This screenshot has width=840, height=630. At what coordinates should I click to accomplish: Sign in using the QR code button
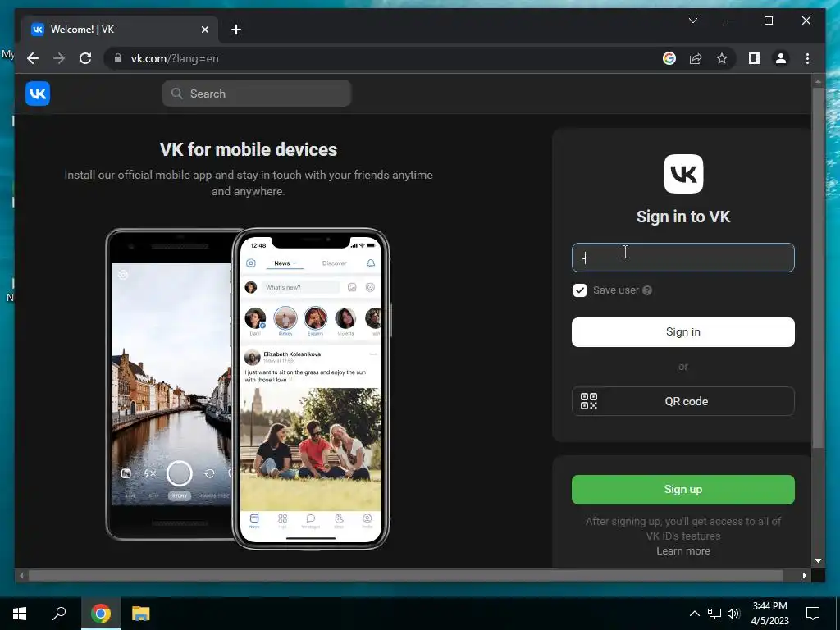[x=683, y=401]
